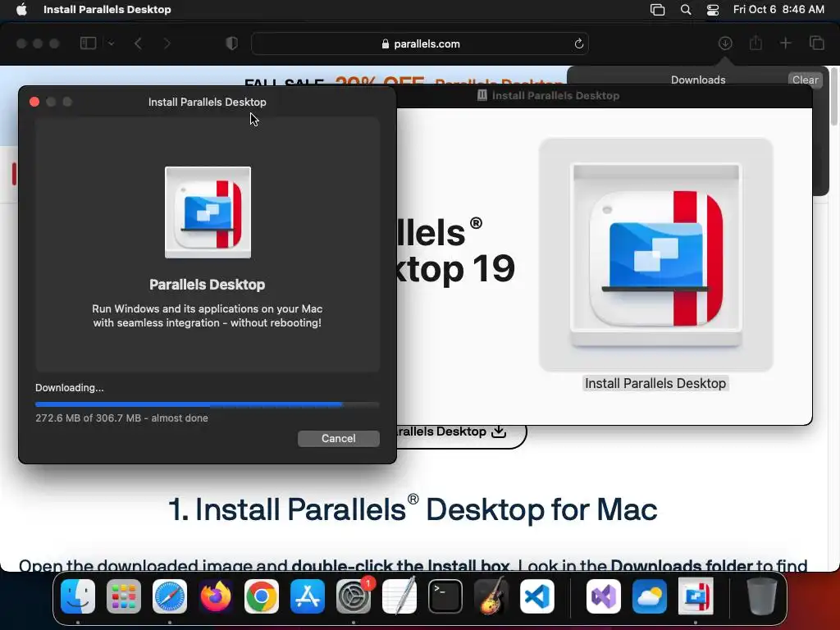This screenshot has width=840, height=630.
Task: Click Parallels Desktop icon in installer dialog
Action: 208,212
